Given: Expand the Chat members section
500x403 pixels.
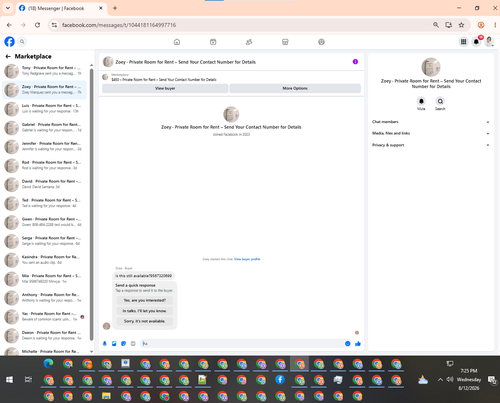Looking at the screenshot, I should 431,122.
